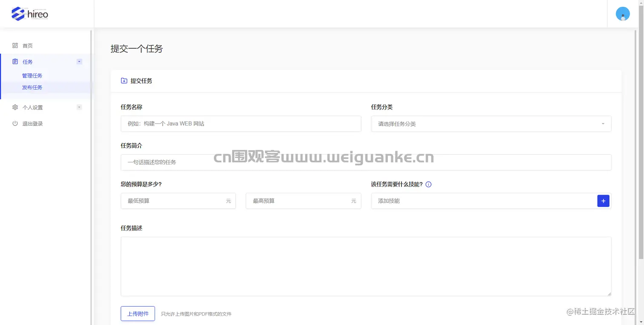Click the 任务描述 field label
Screen dimensions: 644x325
[x=132, y=228]
